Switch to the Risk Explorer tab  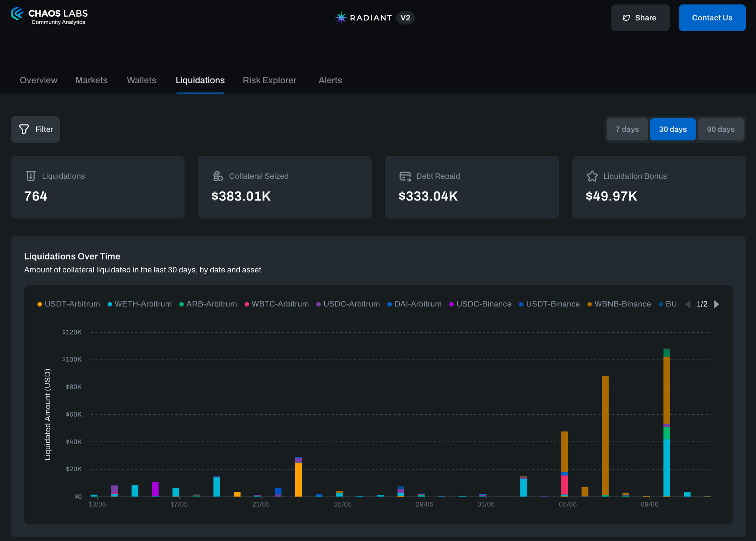pyautogui.click(x=270, y=80)
